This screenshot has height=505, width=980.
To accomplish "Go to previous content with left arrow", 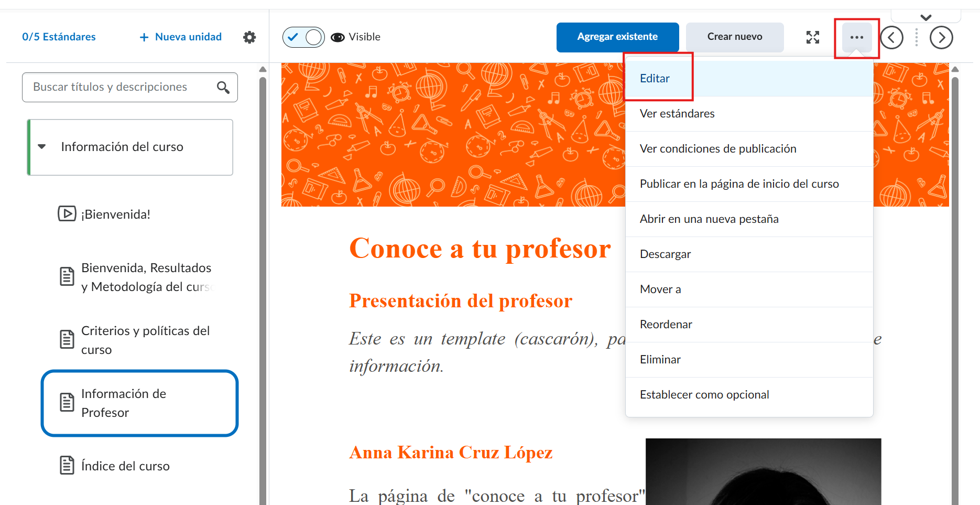I will (x=891, y=37).
